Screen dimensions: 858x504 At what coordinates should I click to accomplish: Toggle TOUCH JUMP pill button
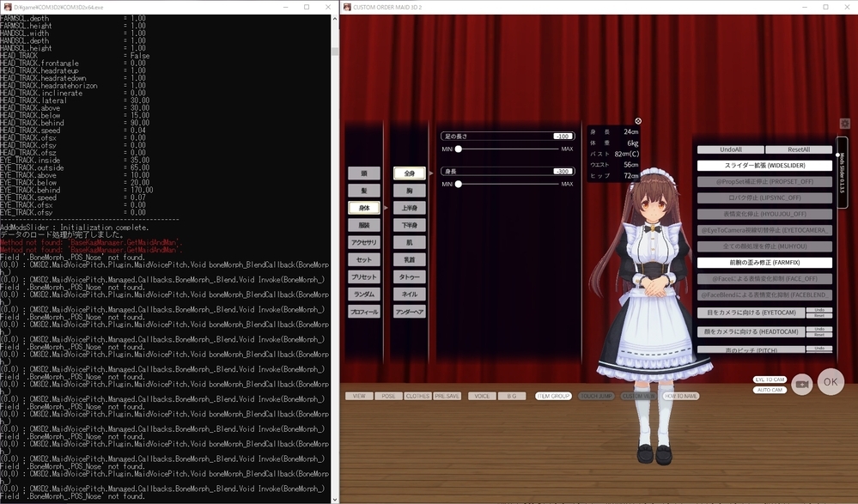pyautogui.click(x=596, y=396)
